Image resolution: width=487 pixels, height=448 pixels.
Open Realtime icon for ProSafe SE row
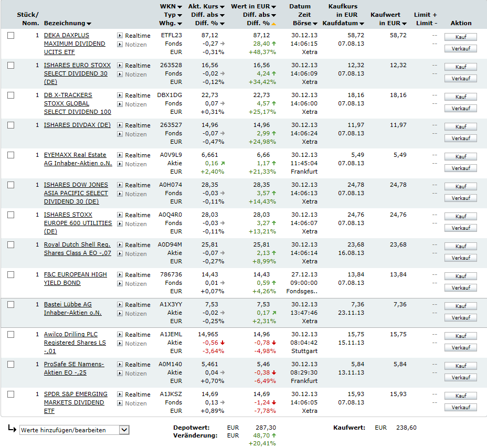point(120,364)
